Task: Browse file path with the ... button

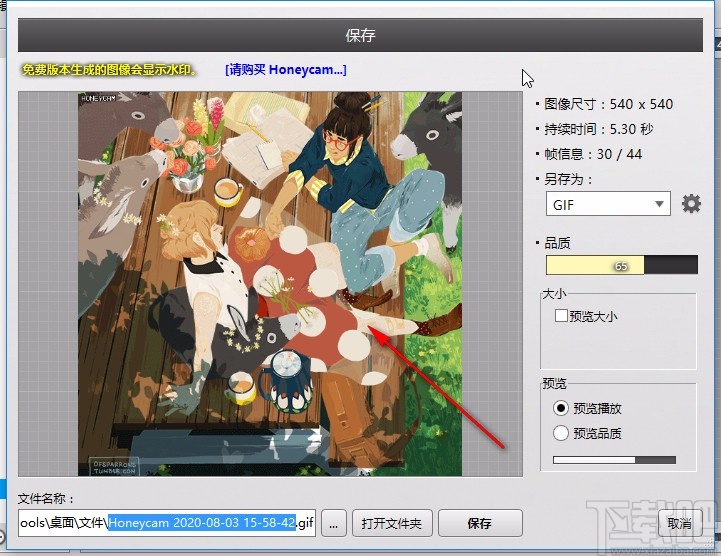Action: pyautogui.click(x=334, y=523)
